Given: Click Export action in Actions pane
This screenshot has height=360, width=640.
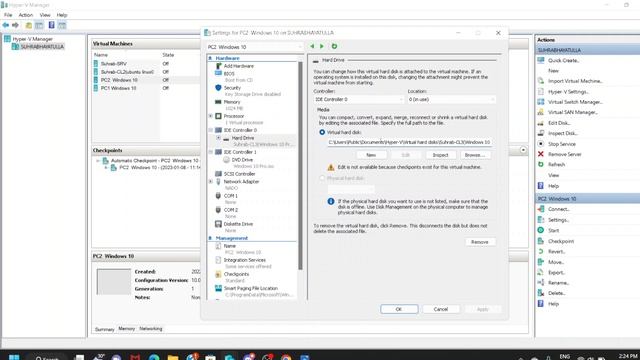Looking at the screenshot, I should [557, 273].
